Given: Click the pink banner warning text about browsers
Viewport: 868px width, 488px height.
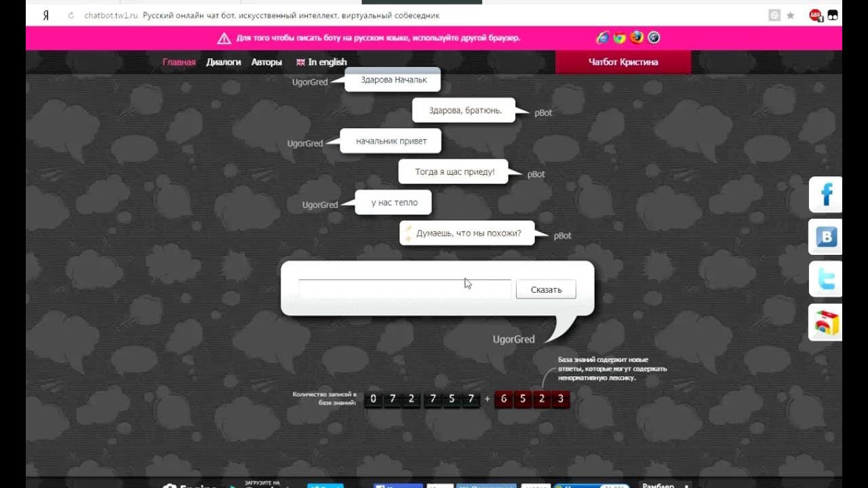Looking at the screenshot, I should [x=378, y=38].
